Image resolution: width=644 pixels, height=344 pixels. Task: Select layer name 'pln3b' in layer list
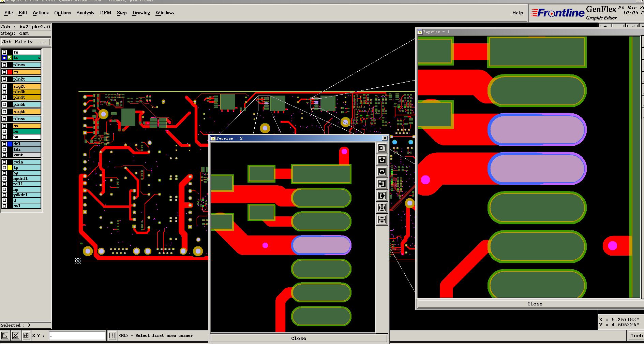(x=27, y=92)
